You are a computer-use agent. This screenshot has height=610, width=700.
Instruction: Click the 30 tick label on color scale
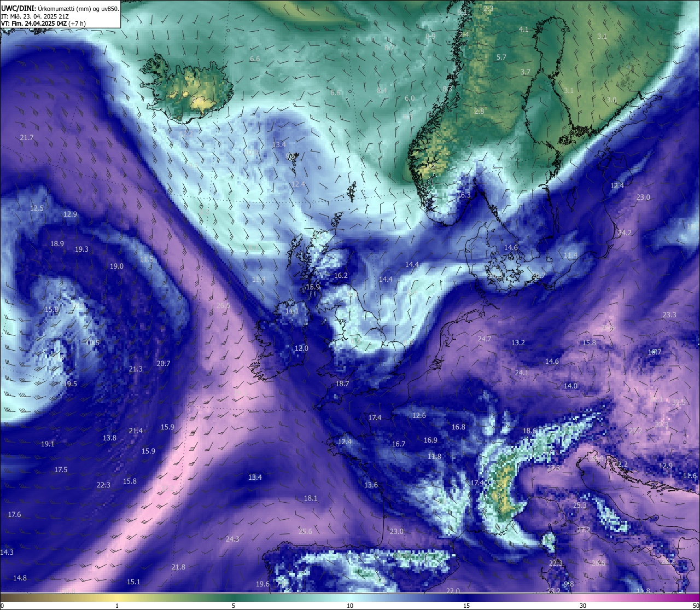tap(583, 606)
